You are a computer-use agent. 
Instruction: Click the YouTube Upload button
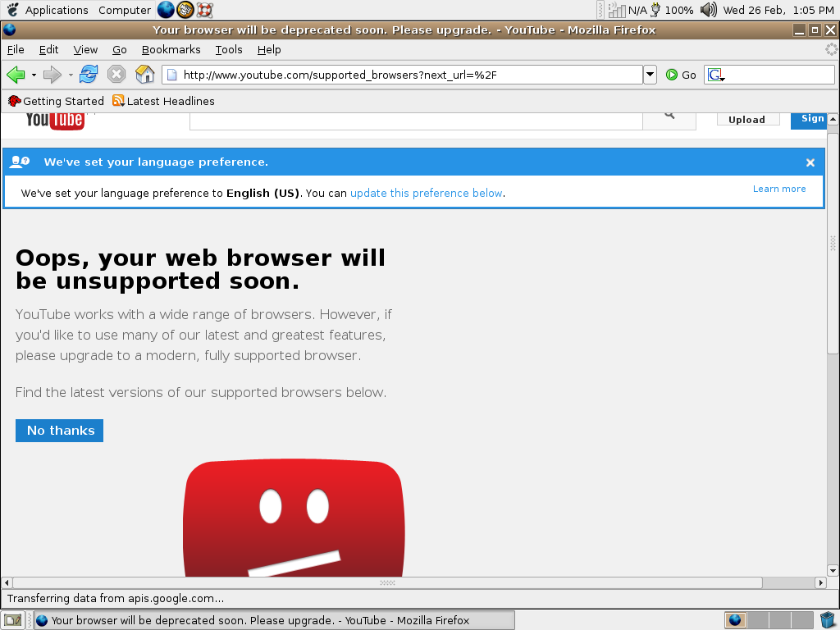[x=748, y=120]
